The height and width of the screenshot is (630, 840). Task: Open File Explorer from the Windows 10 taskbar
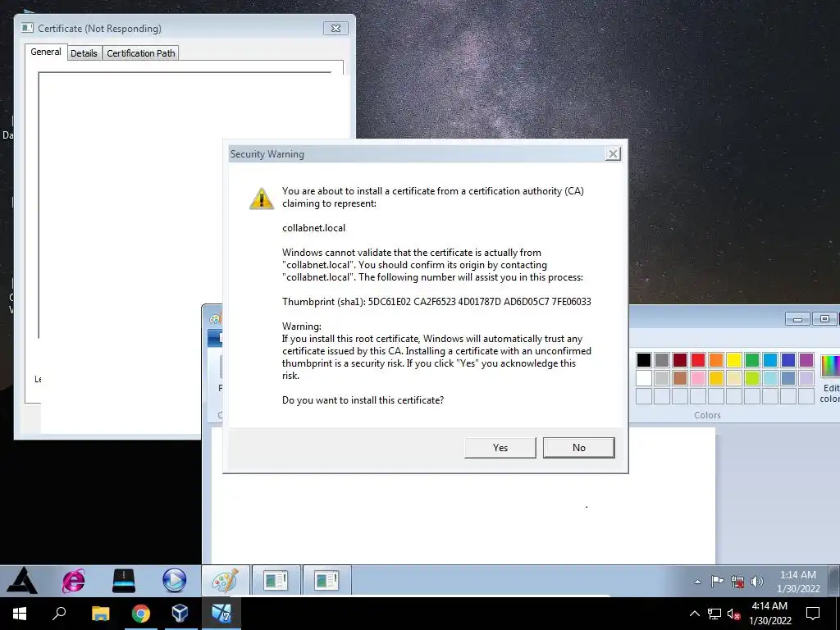[100, 614]
